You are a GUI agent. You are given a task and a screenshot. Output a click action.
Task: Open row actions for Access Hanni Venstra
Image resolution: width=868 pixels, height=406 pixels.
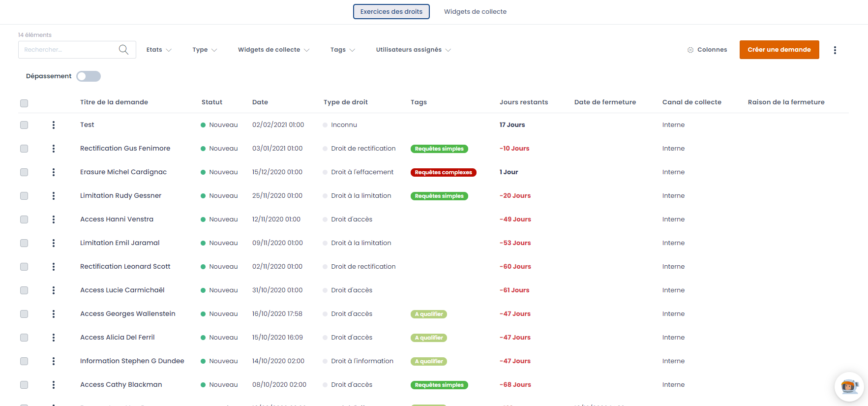(x=54, y=219)
